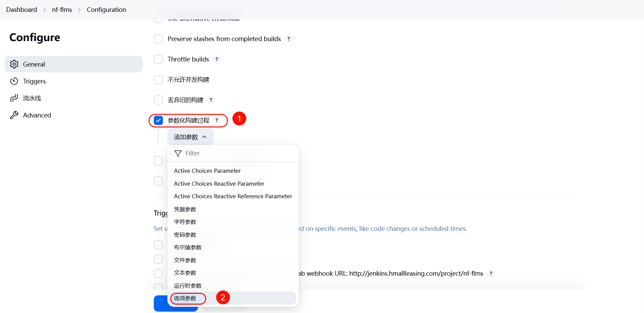
Task: Click help icon beside webhook URL
Action: point(491,274)
